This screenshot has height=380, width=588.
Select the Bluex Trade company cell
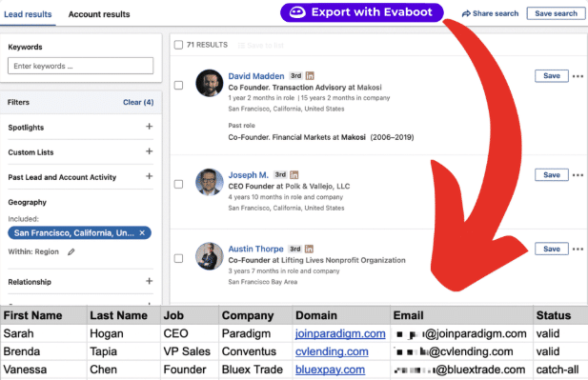pos(255,370)
